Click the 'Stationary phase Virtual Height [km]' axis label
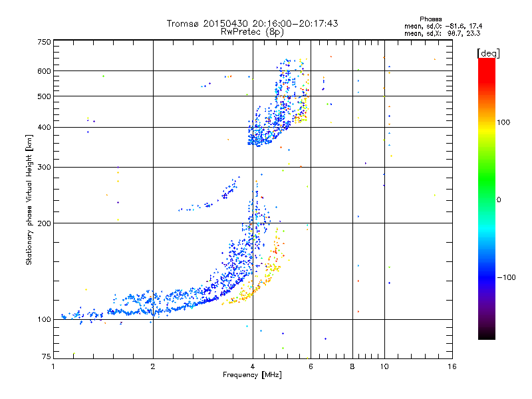This screenshot has height=399, width=532. 29,200
